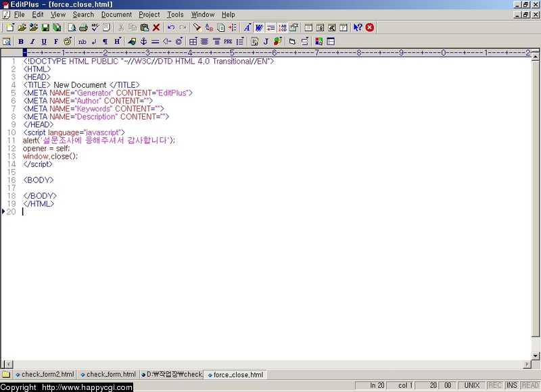
Task: Insert a horizontal rule with the line icon
Action: click(x=156, y=42)
